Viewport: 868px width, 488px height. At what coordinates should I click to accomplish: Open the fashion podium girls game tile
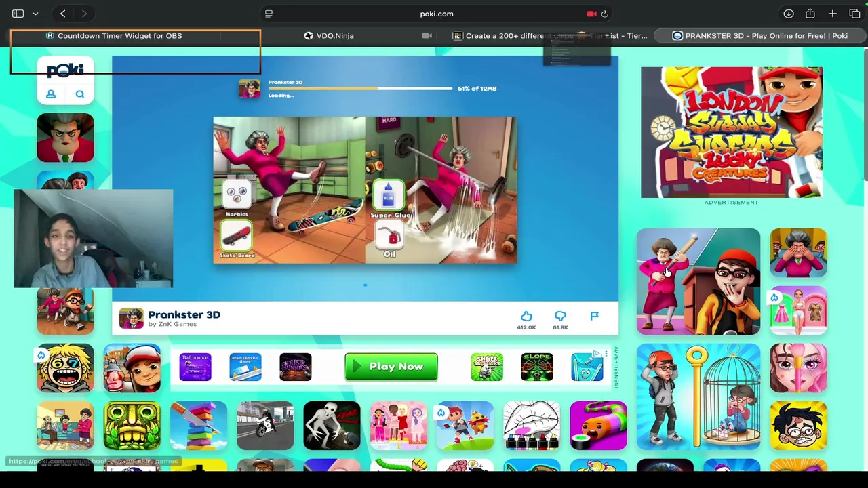coord(398,426)
